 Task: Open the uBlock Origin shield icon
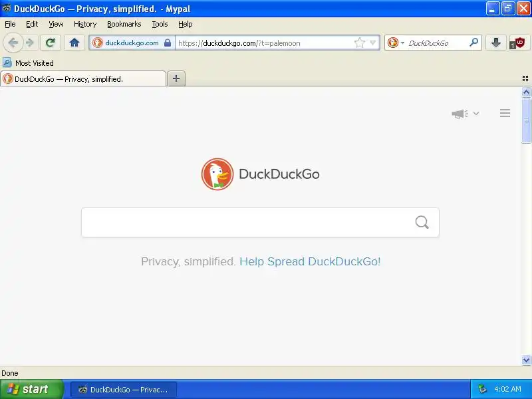tap(520, 43)
